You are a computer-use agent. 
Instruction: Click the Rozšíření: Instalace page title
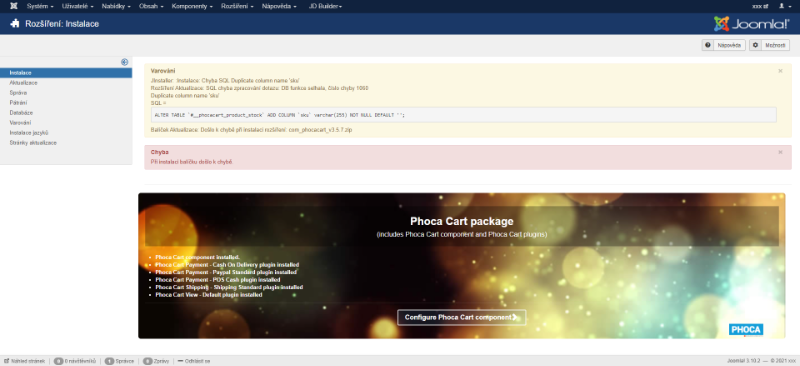click(x=62, y=24)
